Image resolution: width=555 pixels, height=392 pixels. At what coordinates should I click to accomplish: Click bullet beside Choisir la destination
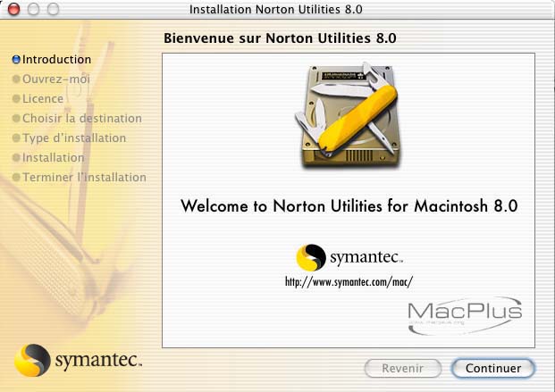click(16, 118)
